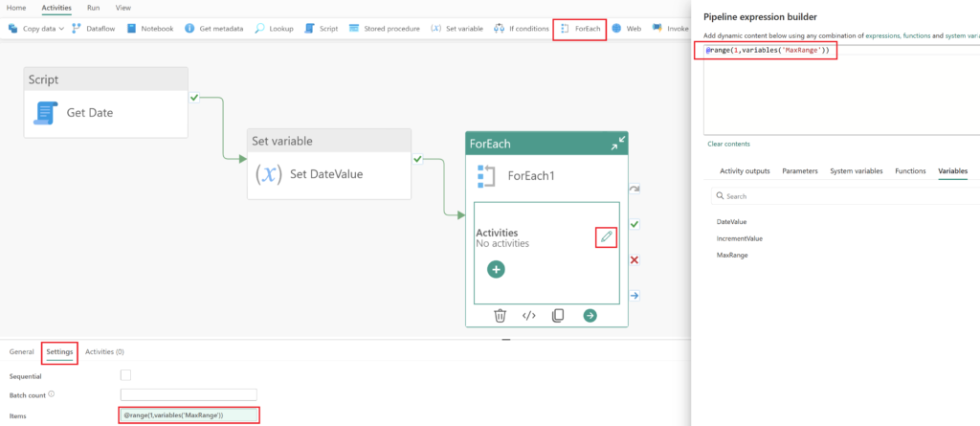This screenshot has width=980, height=426.
Task: Add a Script activity from toolbar
Action: (322, 29)
